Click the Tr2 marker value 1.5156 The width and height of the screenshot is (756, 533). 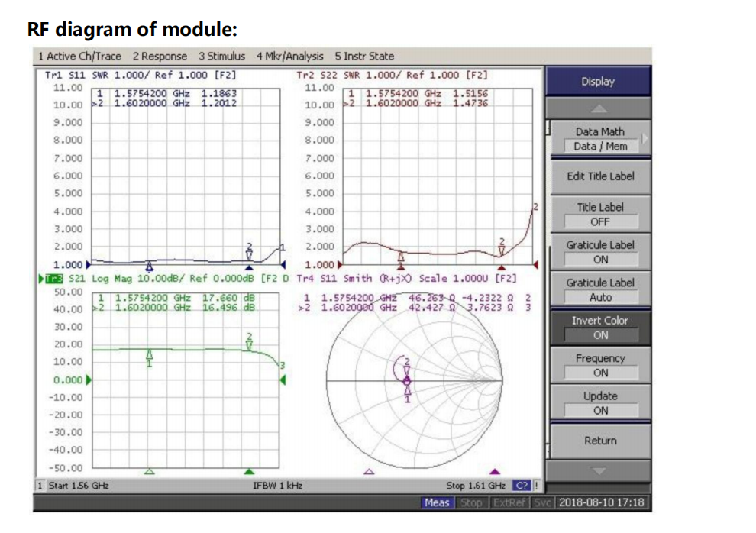click(470, 93)
